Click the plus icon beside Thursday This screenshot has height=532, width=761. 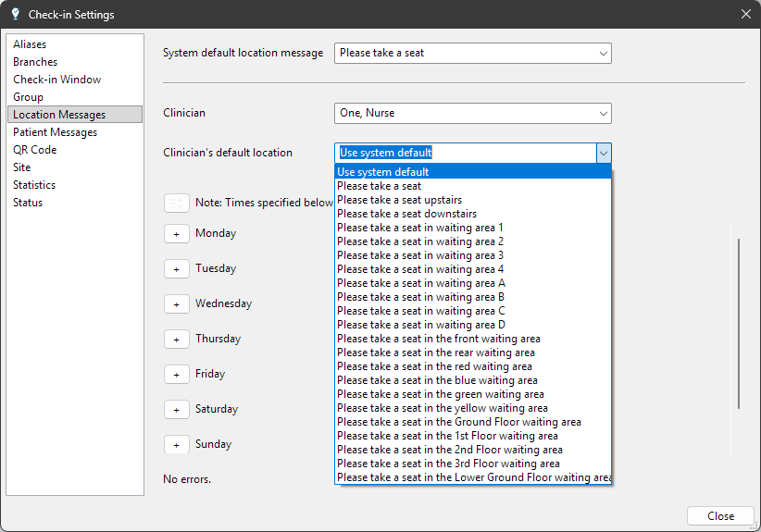tap(176, 340)
